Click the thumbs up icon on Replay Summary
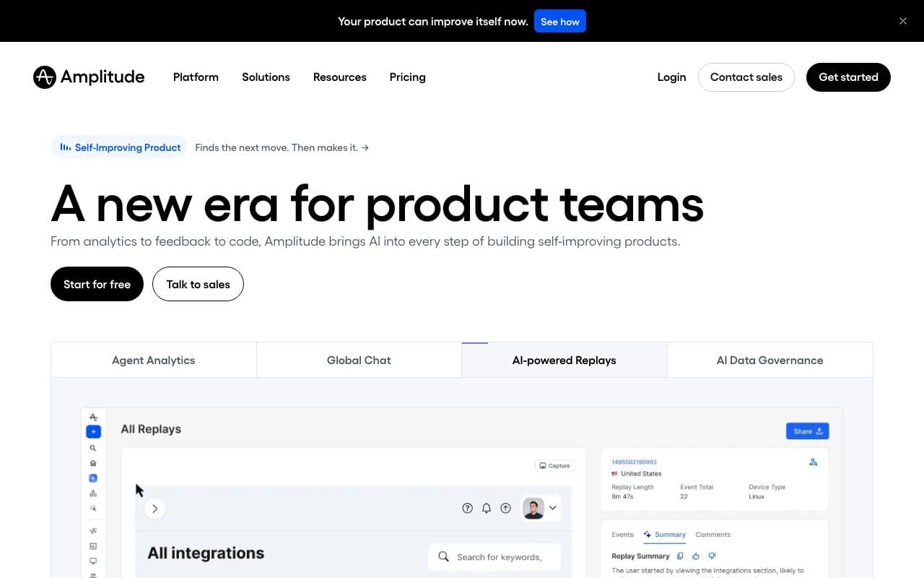Screen dimensions: 924x578 [696, 556]
